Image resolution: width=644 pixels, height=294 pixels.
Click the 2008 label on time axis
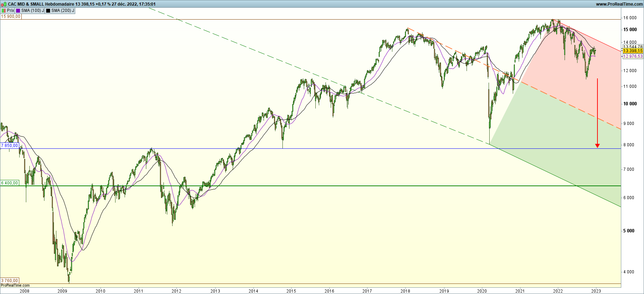[x=24, y=291]
